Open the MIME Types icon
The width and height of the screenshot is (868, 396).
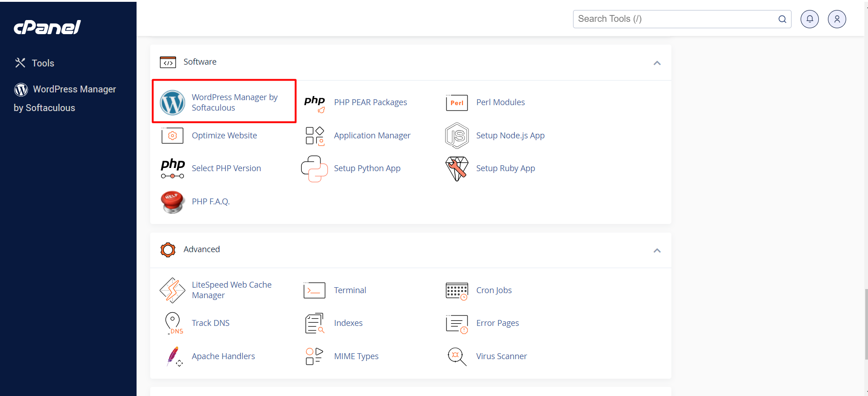[x=315, y=356]
